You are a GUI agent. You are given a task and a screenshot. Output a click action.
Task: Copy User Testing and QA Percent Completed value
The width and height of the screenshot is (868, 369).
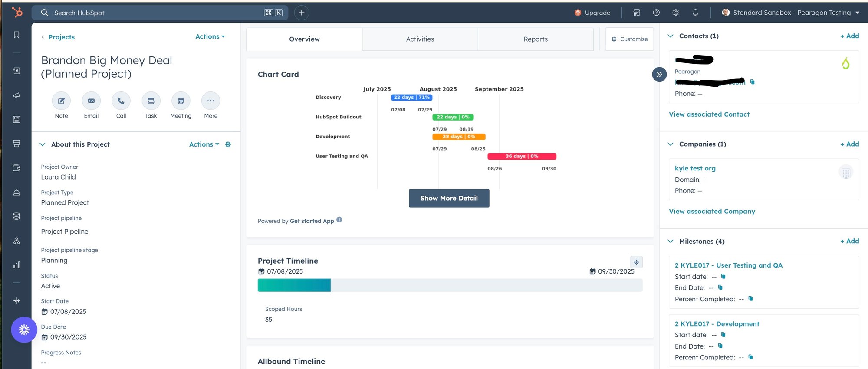[x=750, y=298]
